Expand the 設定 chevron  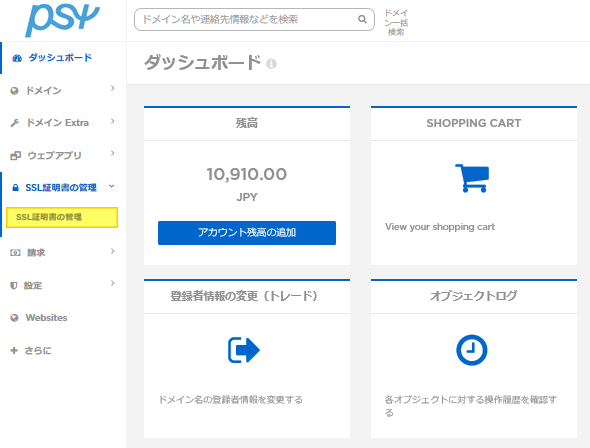coord(113,283)
